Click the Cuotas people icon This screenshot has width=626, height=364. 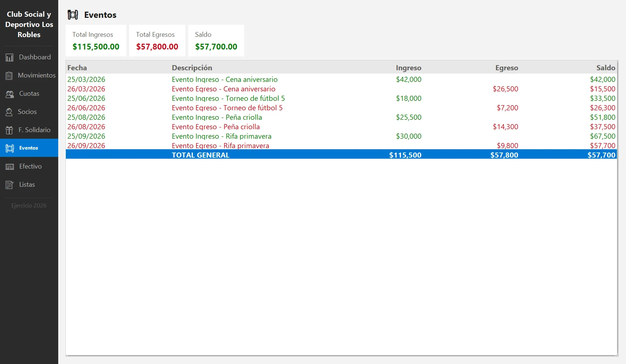[x=10, y=94]
